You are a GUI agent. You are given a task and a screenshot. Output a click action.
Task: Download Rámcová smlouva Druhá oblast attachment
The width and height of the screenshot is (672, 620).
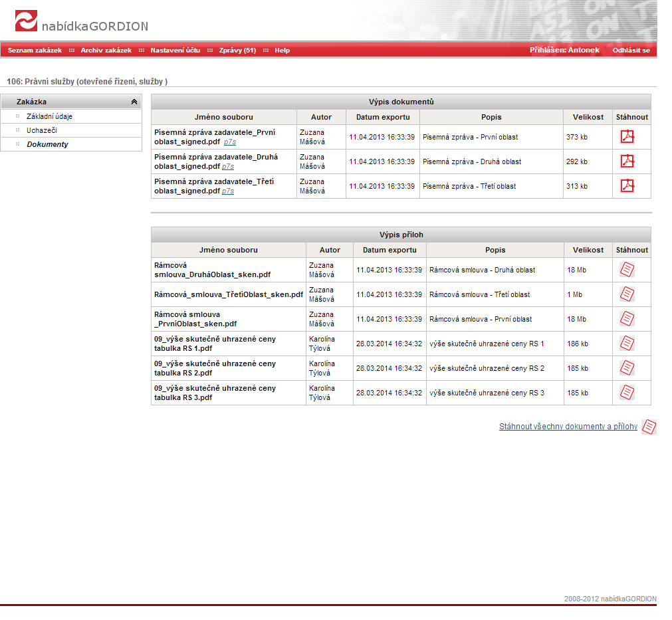[627, 270]
